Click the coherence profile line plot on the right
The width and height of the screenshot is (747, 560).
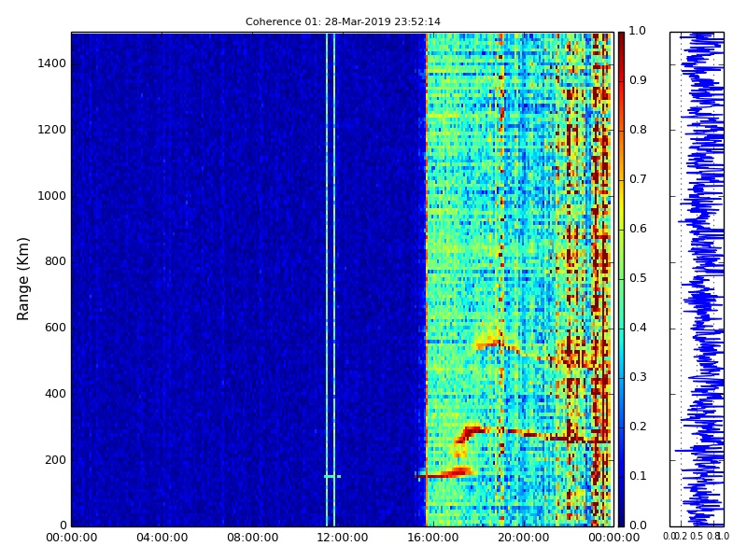click(697, 279)
